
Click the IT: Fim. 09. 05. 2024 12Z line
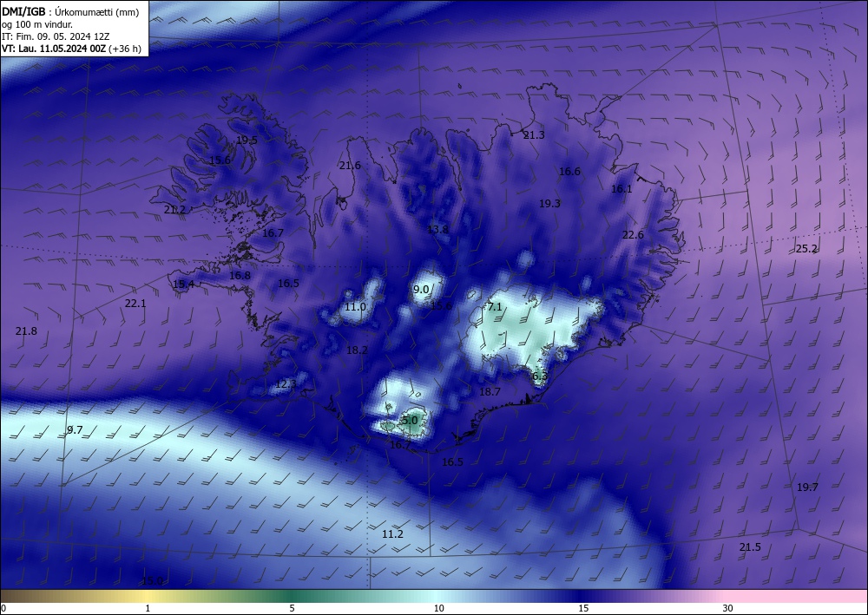56,36
